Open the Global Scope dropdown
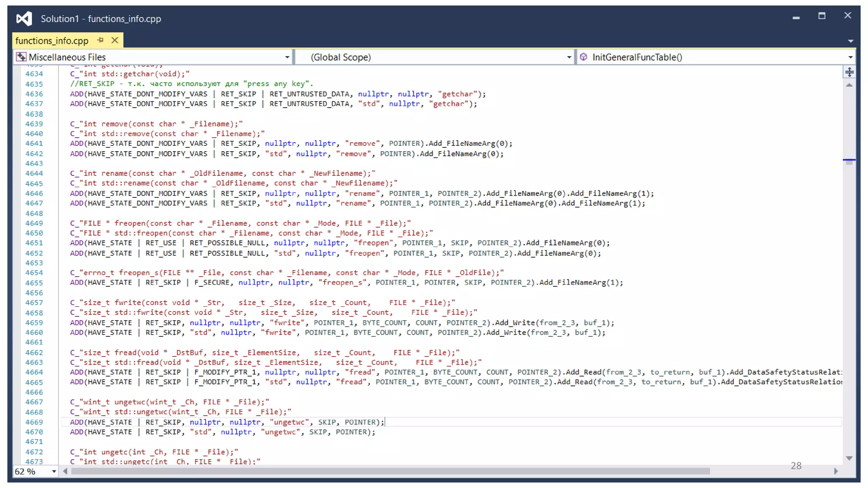 pos(569,57)
